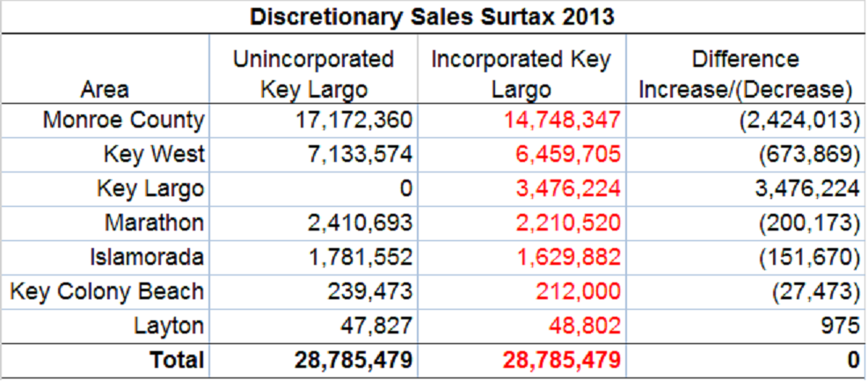Select the "Area" column header

[x=105, y=89]
